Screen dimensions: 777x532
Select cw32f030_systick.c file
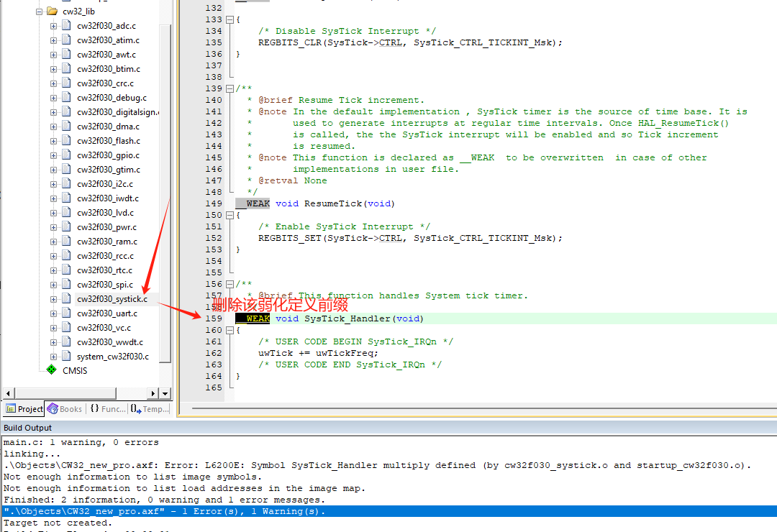[112, 298]
